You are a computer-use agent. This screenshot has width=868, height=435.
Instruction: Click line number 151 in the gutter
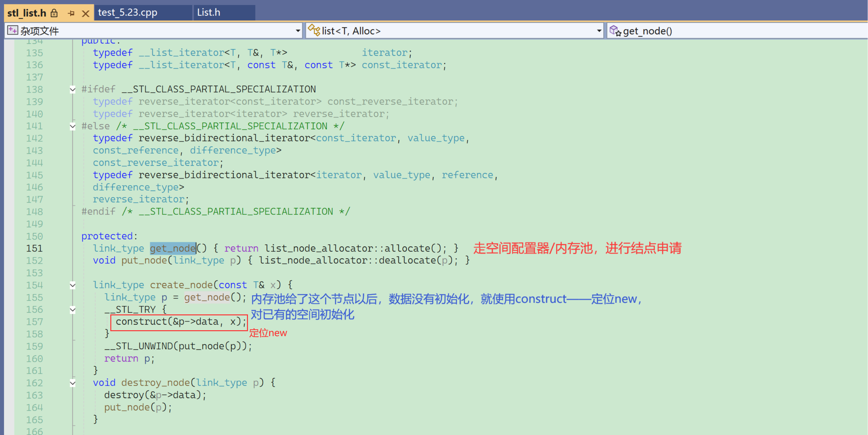[34, 248]
